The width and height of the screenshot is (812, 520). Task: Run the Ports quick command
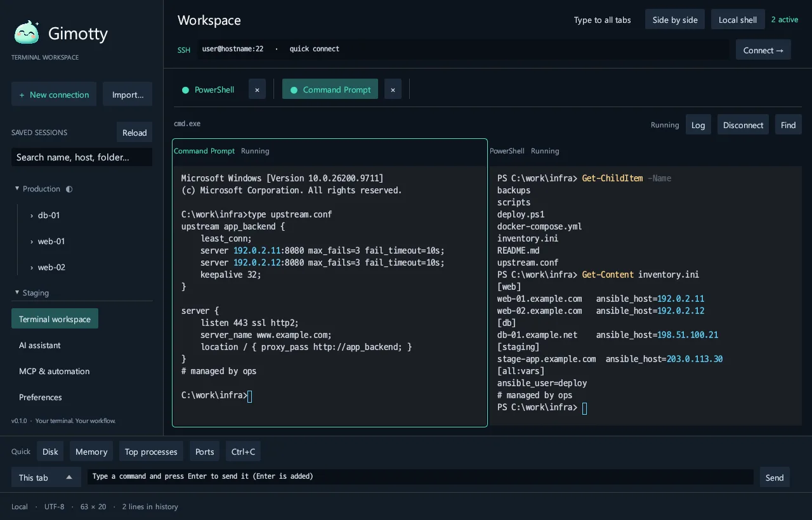204,452
